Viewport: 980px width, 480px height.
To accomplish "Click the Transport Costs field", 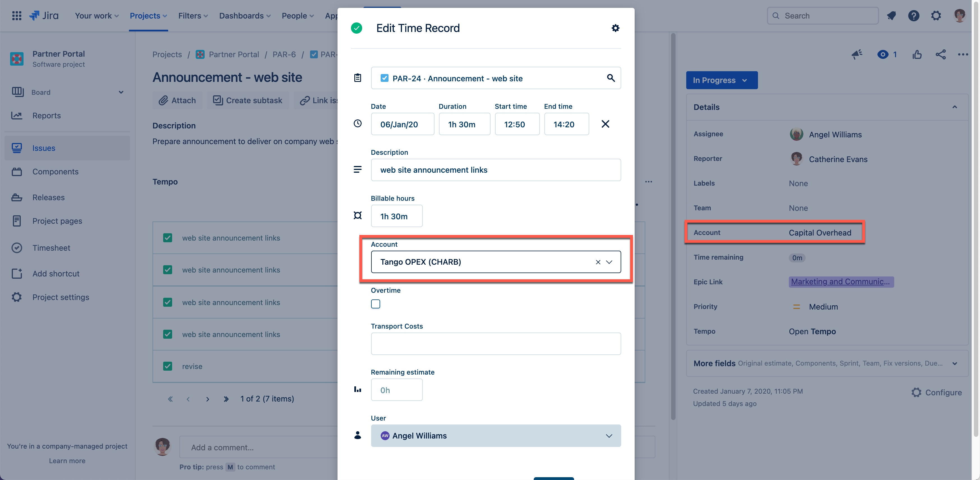I will pos(496,344).
